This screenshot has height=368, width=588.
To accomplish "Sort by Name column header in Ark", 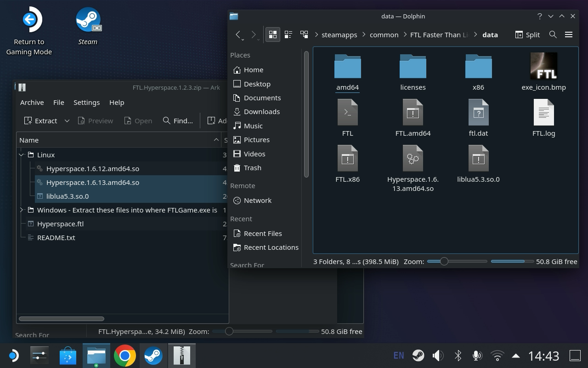I will [119, 140].
